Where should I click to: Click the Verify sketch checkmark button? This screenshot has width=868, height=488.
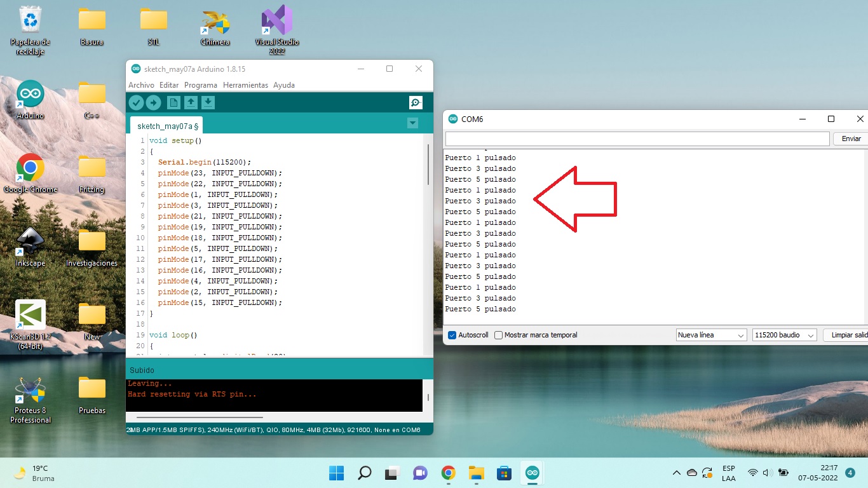click(136, 102)
